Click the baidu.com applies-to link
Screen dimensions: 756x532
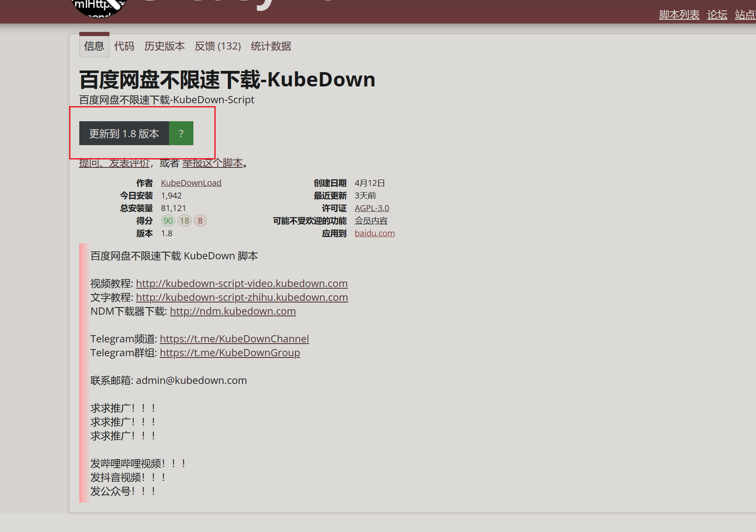click(375, 233)
